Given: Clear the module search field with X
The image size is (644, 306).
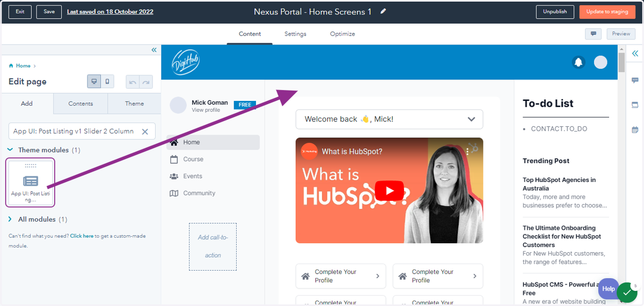Looking at the screenshot, I should point(145,132).
